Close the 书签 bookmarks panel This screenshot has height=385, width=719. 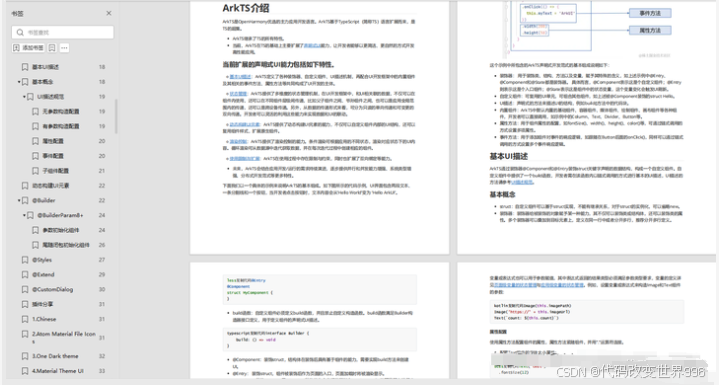(109, 13)
